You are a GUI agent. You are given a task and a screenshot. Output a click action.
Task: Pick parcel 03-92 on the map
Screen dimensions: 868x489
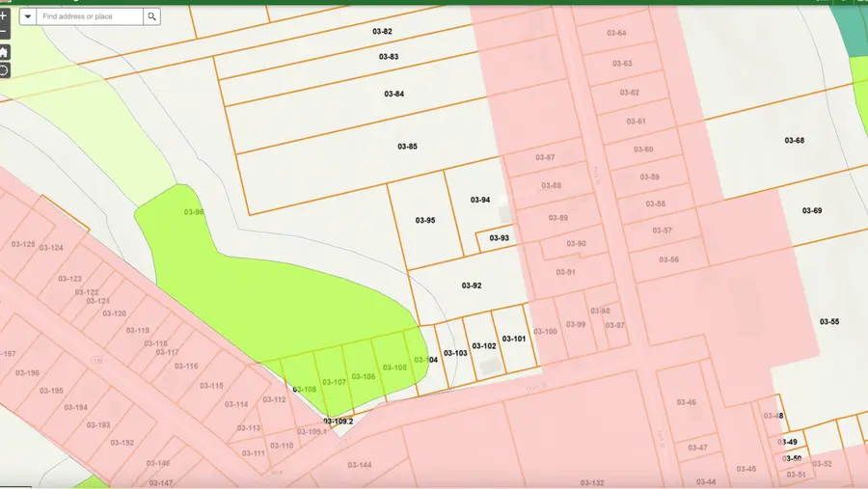[x=471, y=285]
